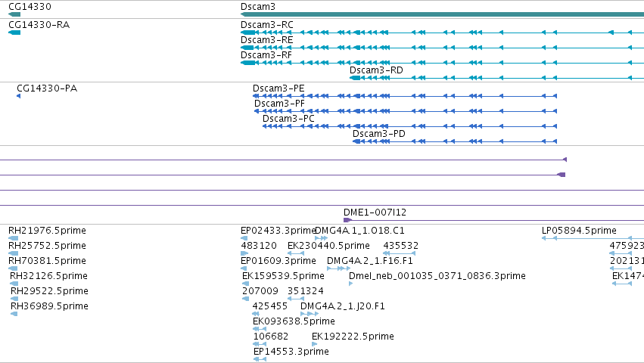This screenshot has width=644, height=363.
Task: Click the EK159539.5prime label
Action: [283, 276]
